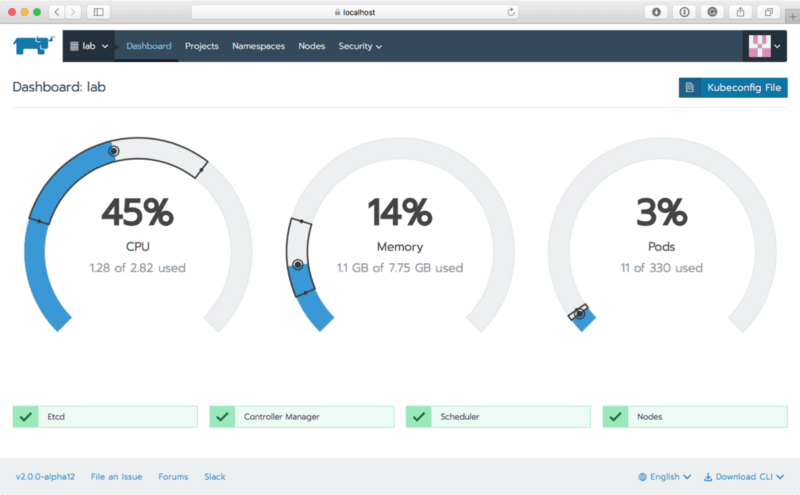Click the Etcd status checkmark
The height and width of the screenshot is (495, 800).
click(x=25, y=417)
